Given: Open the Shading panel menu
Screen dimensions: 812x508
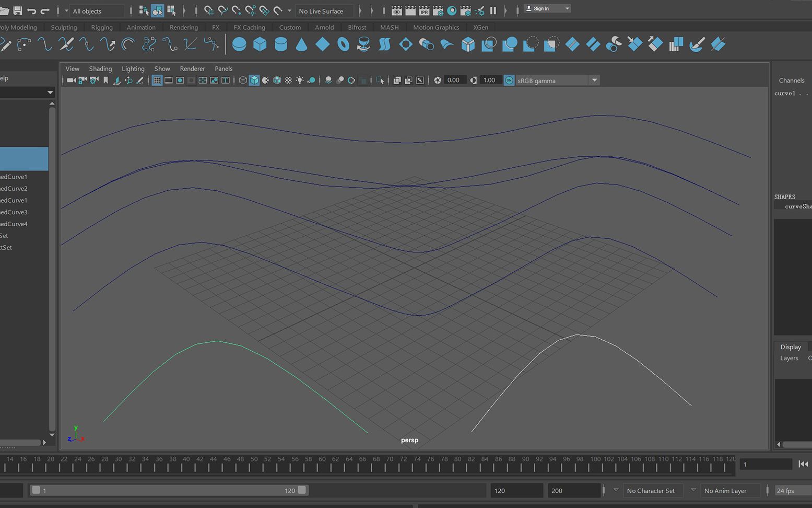Looking at the screenshot, I should (100, 68).
